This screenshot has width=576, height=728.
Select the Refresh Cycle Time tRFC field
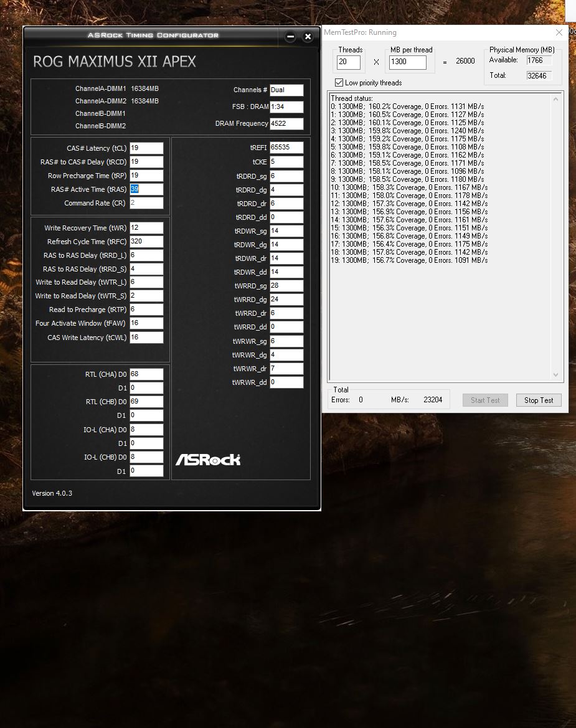pos(146,242)
